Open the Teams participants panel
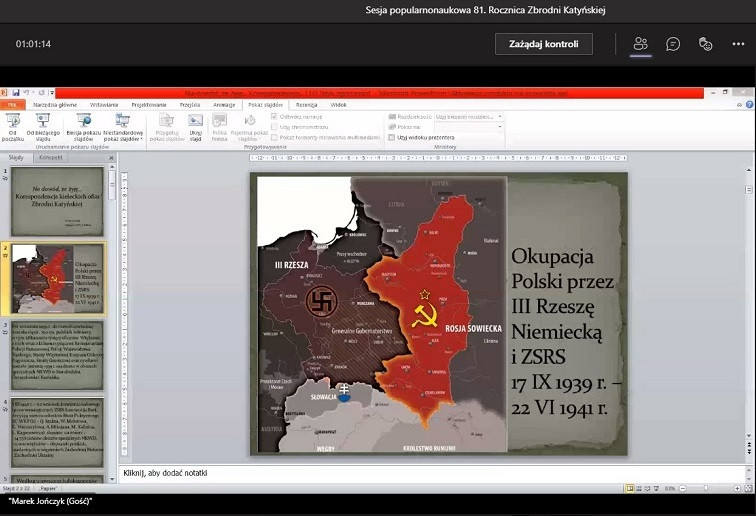The image size is (756, 516). (640, 44)
